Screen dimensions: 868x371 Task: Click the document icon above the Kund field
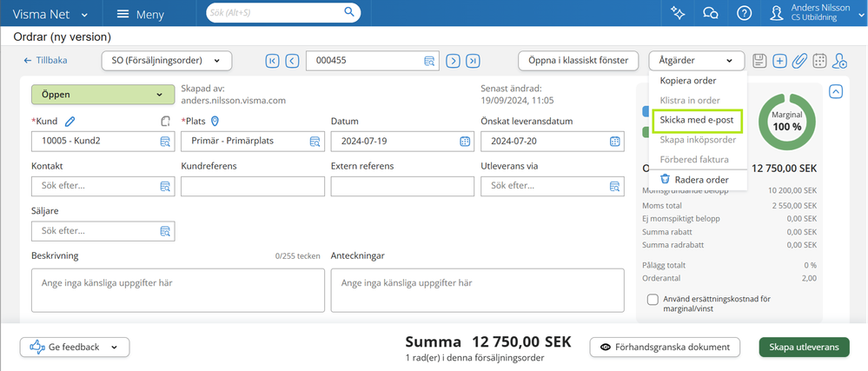[165, 121]
